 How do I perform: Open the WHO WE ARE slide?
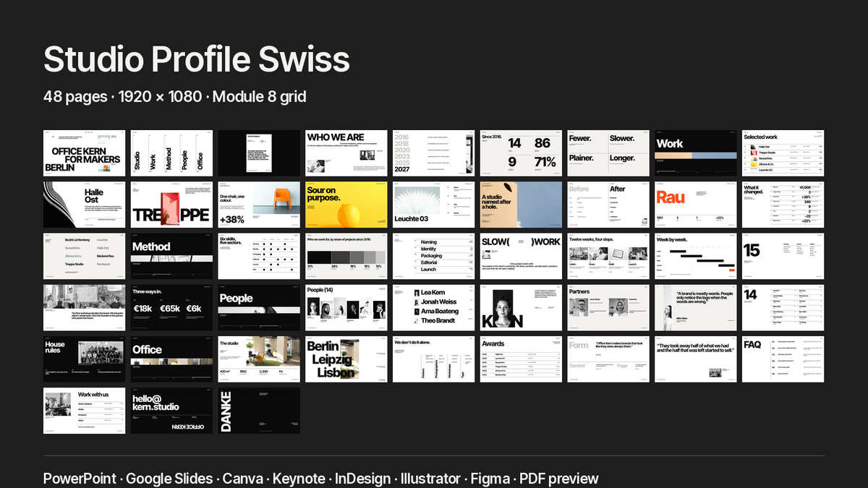tap(346, 153)
